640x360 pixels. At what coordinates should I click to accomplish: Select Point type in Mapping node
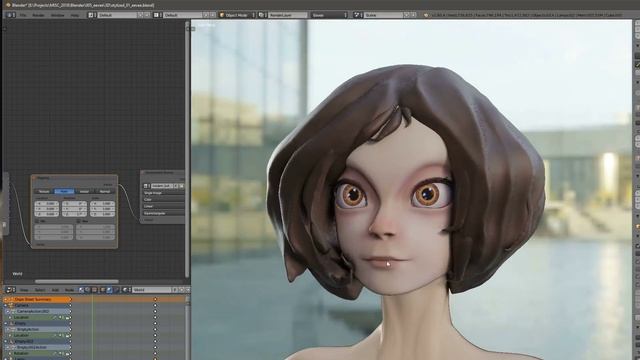[x=64, y=191]
